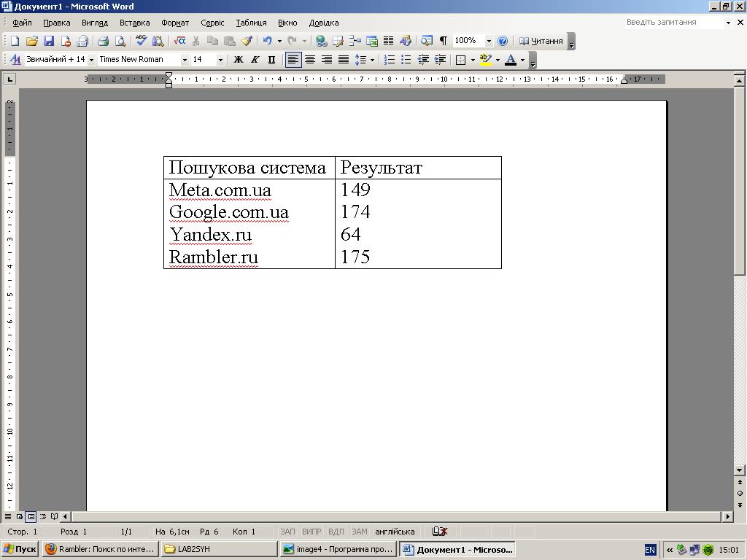Undo the last action
Image resolution: width=747 pixels, height=560 pixels.
tap(267, 41)
